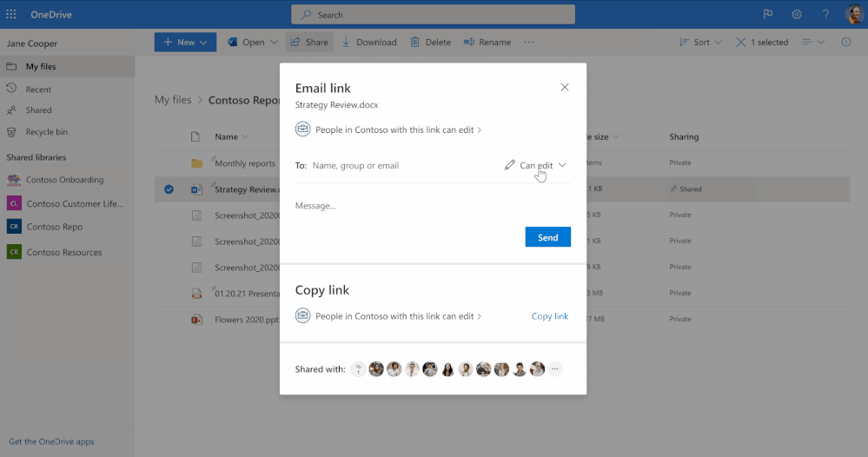The height and width of the screenshot is (457, 868).
Task: Open the Sort dropdown menu
Action: pyautogui.click(x=699, y=42)
